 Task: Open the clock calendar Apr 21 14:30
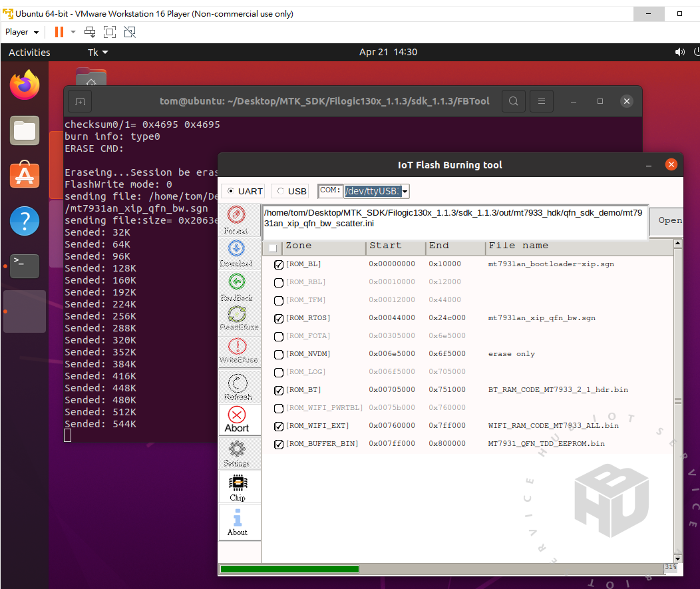388,53
